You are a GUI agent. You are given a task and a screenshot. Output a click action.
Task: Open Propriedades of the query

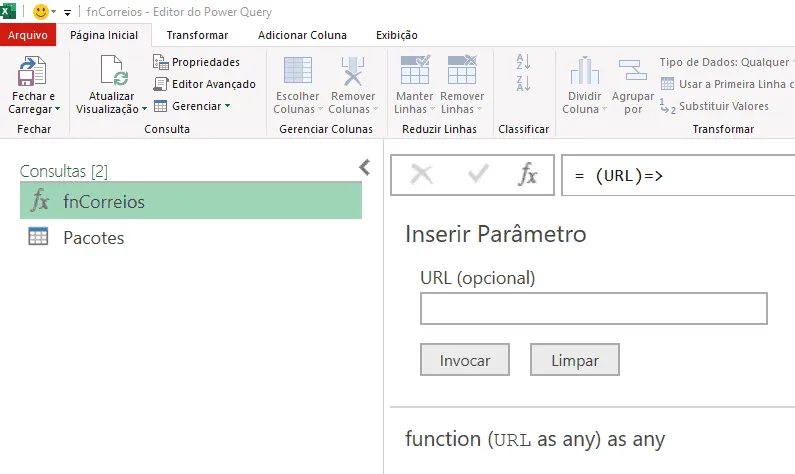point(196,62)
